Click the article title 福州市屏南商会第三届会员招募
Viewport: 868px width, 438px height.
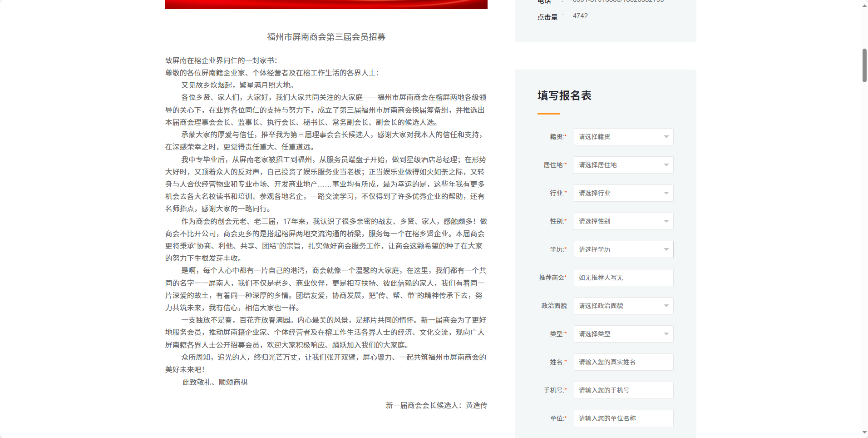coord(326,37)
